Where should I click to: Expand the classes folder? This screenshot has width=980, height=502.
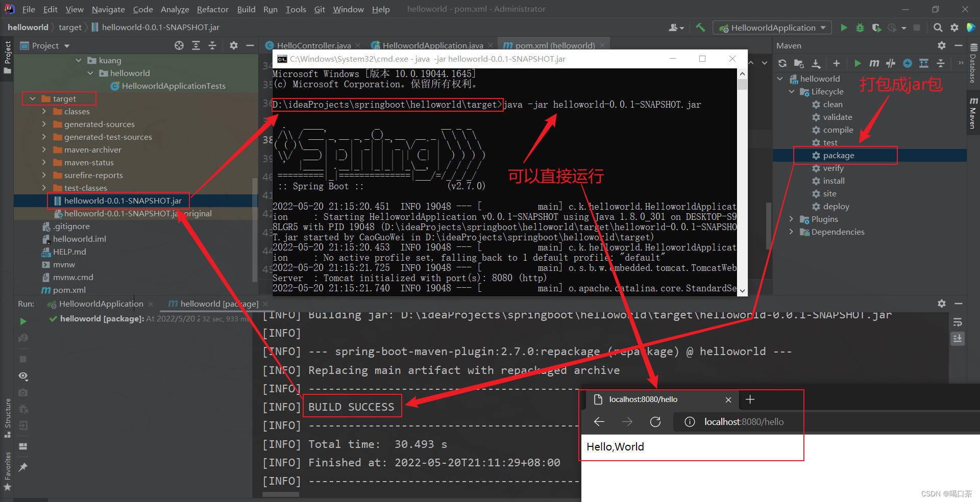[x=44, y=111]
